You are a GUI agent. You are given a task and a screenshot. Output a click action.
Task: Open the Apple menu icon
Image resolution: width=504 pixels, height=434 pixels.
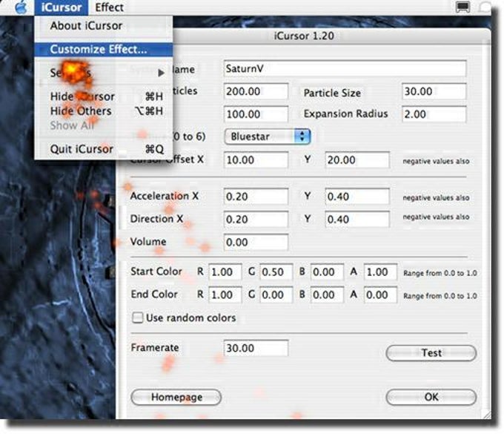click(x=21, y=7)
